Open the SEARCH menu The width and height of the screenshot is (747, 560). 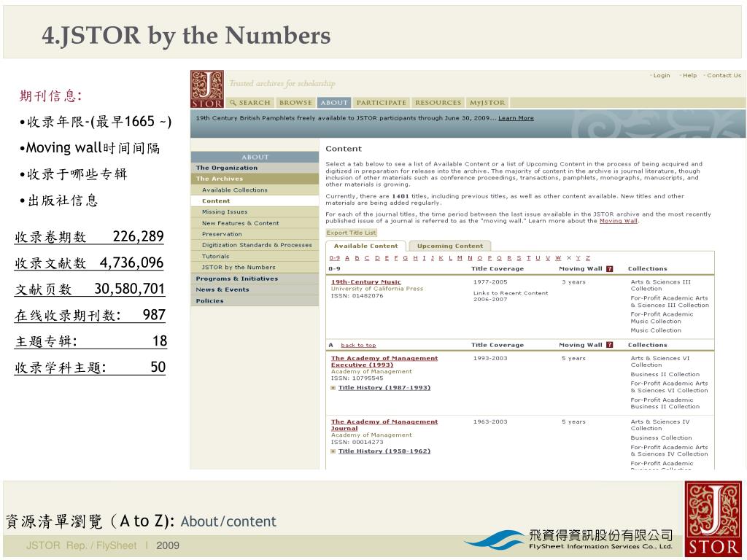(x=250, y=103)
